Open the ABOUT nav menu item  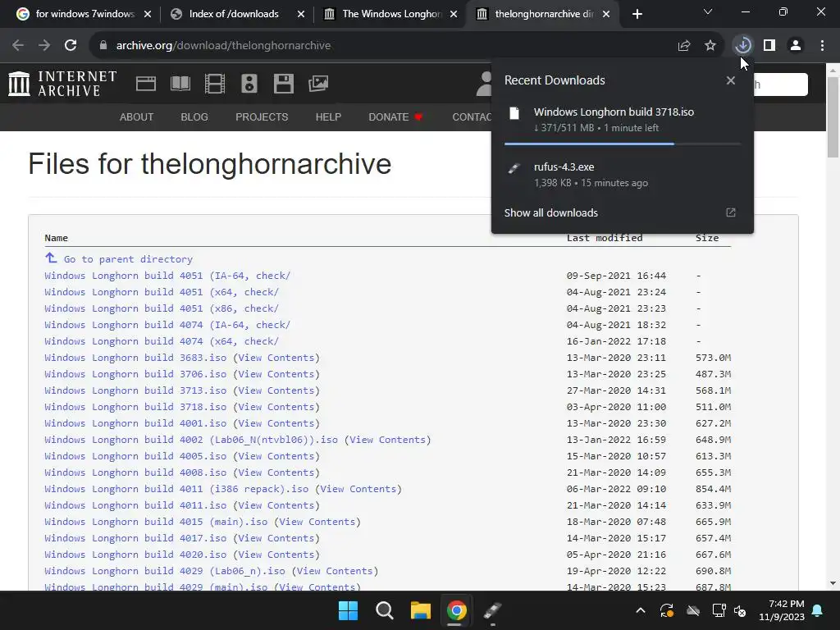[x=137, y=116]
